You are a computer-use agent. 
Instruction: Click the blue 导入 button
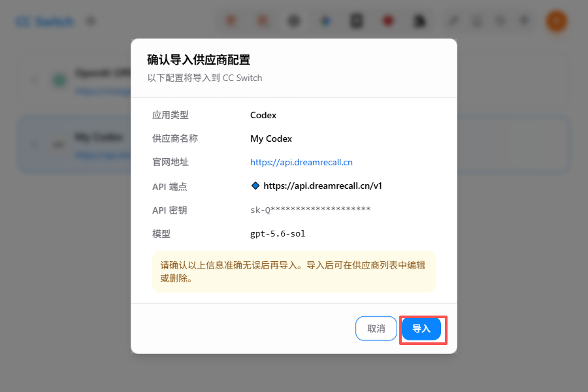tap(421, 329)
